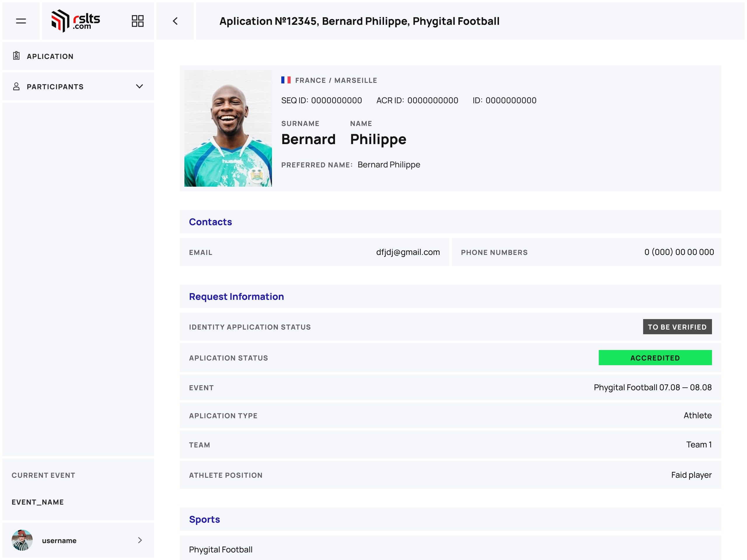Click the rslts.com logo
The width and height of the screenshot is (747, 560).
coord(76,21)
